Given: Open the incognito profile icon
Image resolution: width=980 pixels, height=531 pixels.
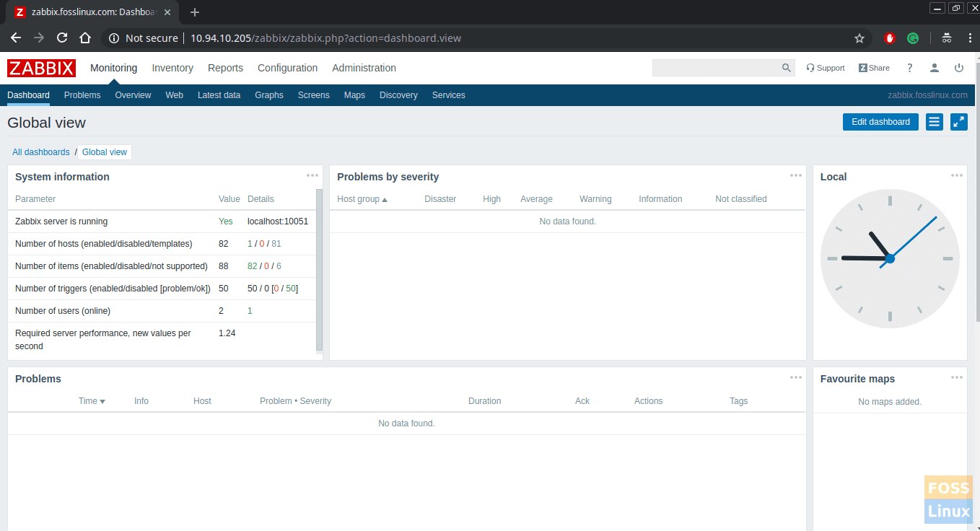Looking at the screenshot, I should click(947, 38).
